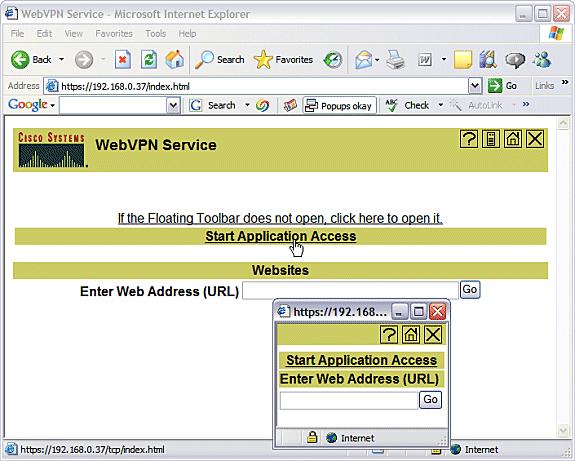Open the Edit menu

point(44,34)
